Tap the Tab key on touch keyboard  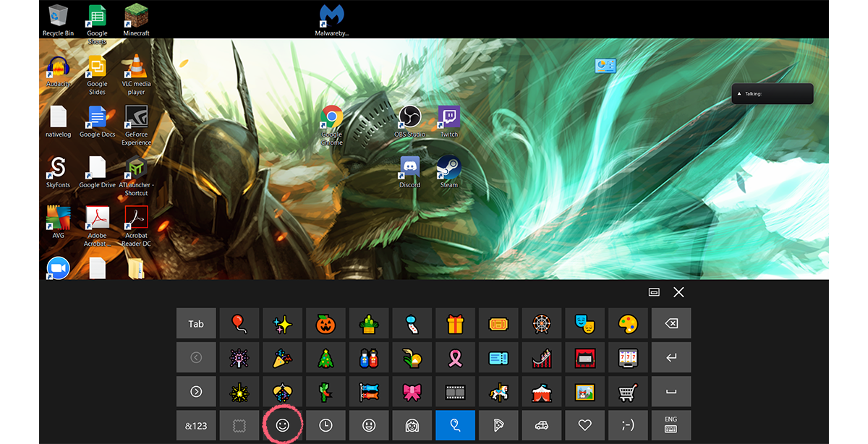pyautogui.click(x=196, y=324)
